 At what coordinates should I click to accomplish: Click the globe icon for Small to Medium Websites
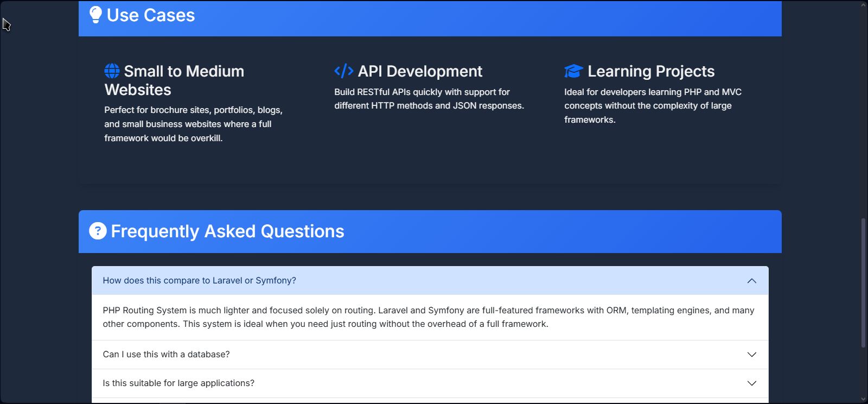click(x=112, y=71)
